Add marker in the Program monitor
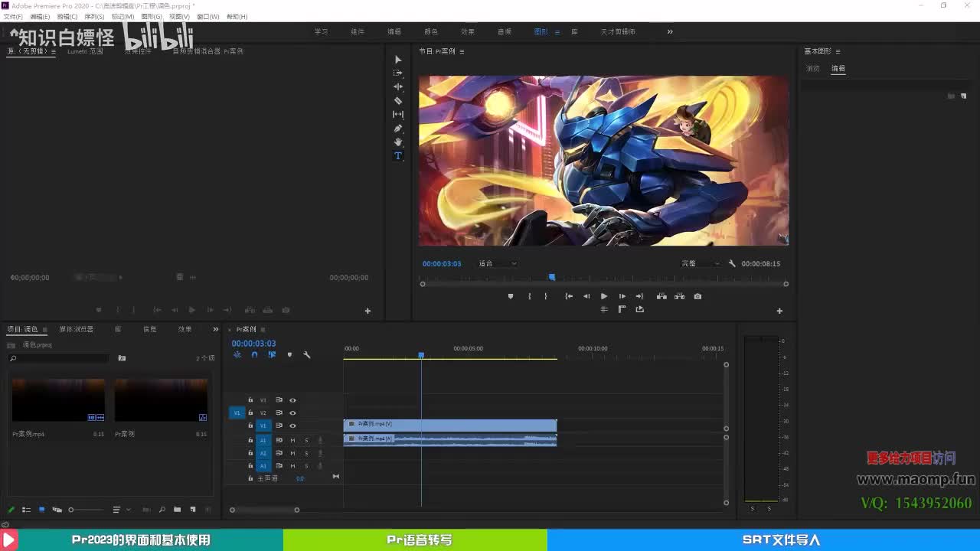Viewport: 980px width, 551px height. (x=511, y=296)
